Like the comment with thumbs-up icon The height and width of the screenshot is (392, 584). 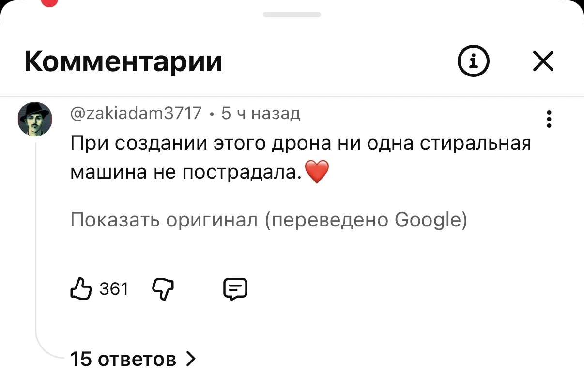pyautogui.click(x=81, y=289)
